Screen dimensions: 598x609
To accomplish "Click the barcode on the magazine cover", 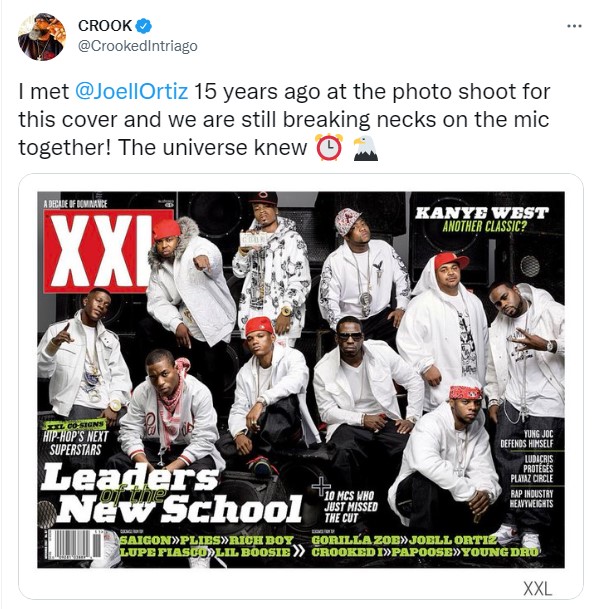I will pyautogui.click(x=74, y=547).
